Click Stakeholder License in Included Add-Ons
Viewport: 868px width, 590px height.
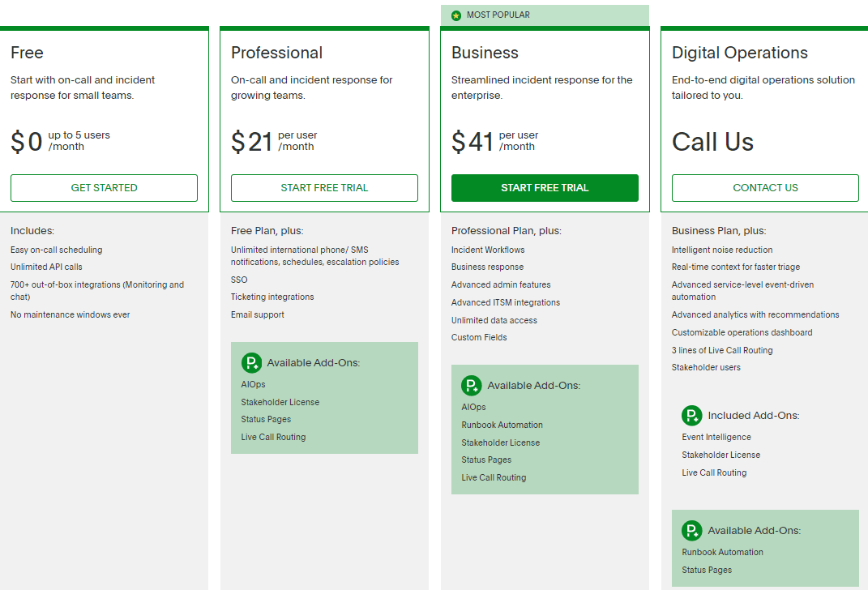click(720, 455)
